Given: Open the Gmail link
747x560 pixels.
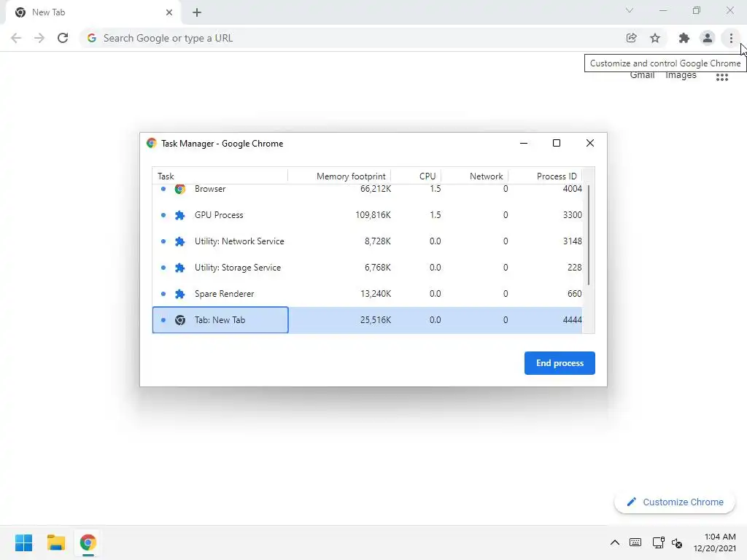Looking at the screenshot, I should [642, 75].
